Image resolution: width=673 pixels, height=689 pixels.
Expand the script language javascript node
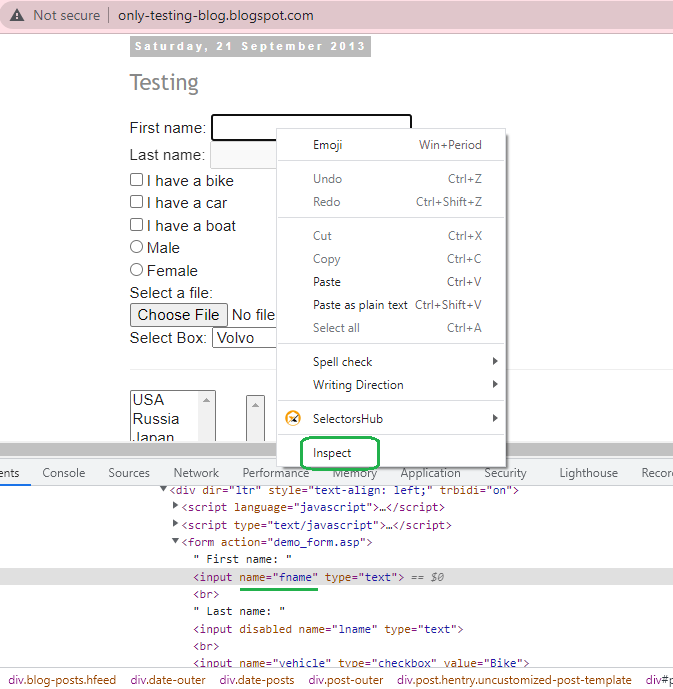click(x=175, y=506)
